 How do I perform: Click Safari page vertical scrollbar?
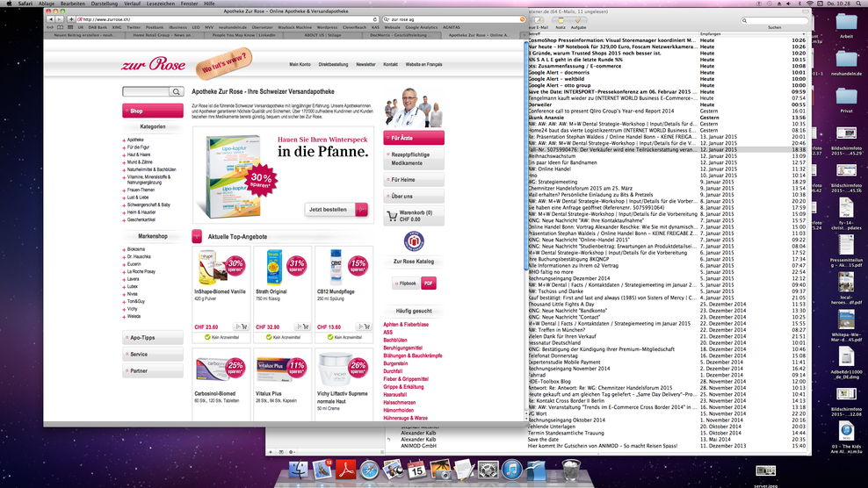[x=525, y=155]
